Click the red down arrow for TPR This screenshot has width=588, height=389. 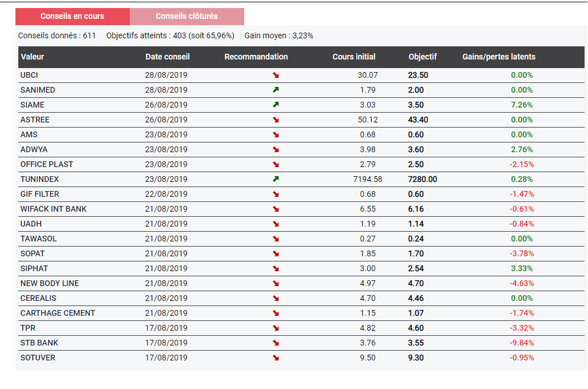click(x=276, y=328)
